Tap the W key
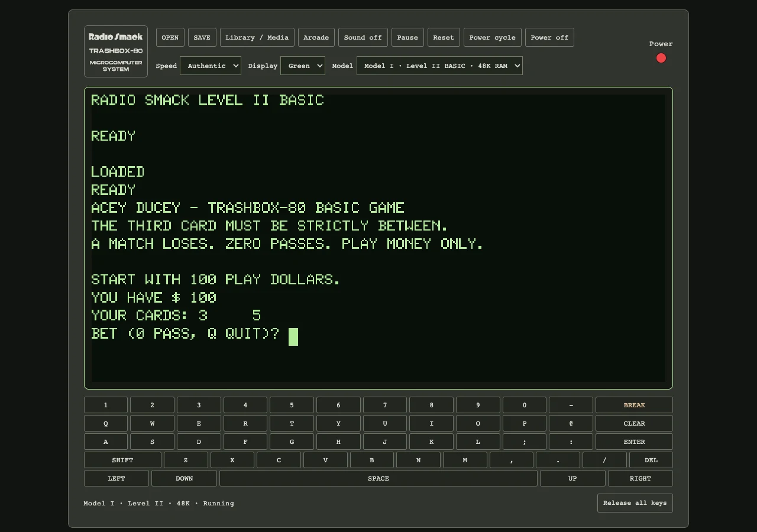Viewport: 757px width, 532px height. (152, 423)
